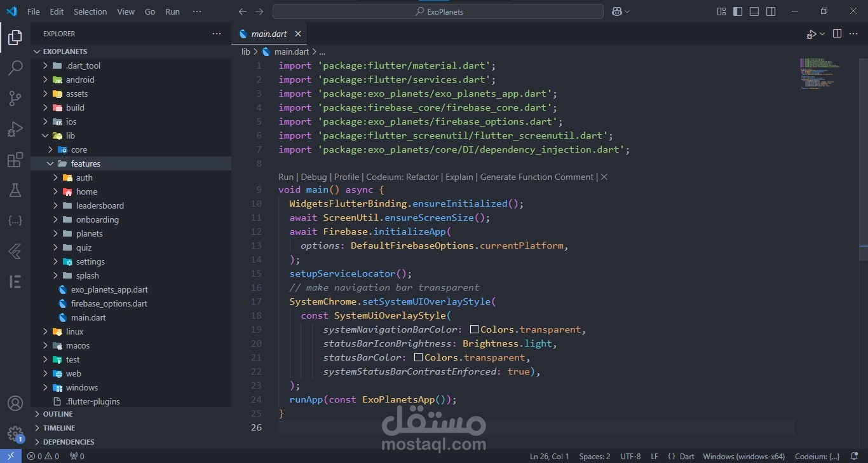Screen dimensions: 868x463
Task: Open the Testing flask view
Action: (x=15, y=190)
